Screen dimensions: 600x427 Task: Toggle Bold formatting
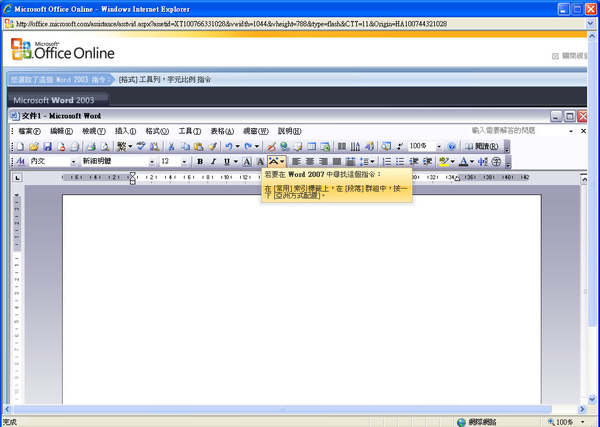click(x=200, y=161)
